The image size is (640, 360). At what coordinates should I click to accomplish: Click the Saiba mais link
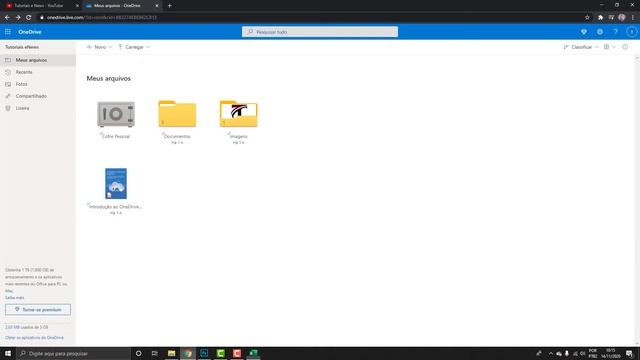coord(15,298)
